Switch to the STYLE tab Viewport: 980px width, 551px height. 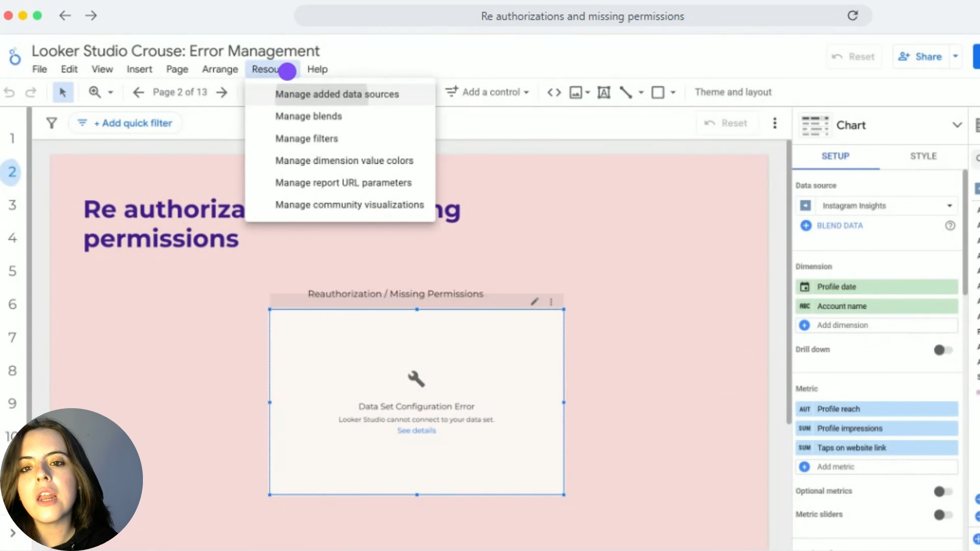point(923,156)
